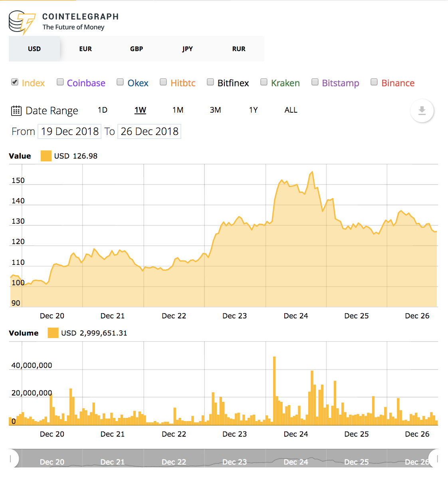Click the USD 126.98 value readout
The height and width of the screenshot is (477, 448).
(x=76, y=156)
